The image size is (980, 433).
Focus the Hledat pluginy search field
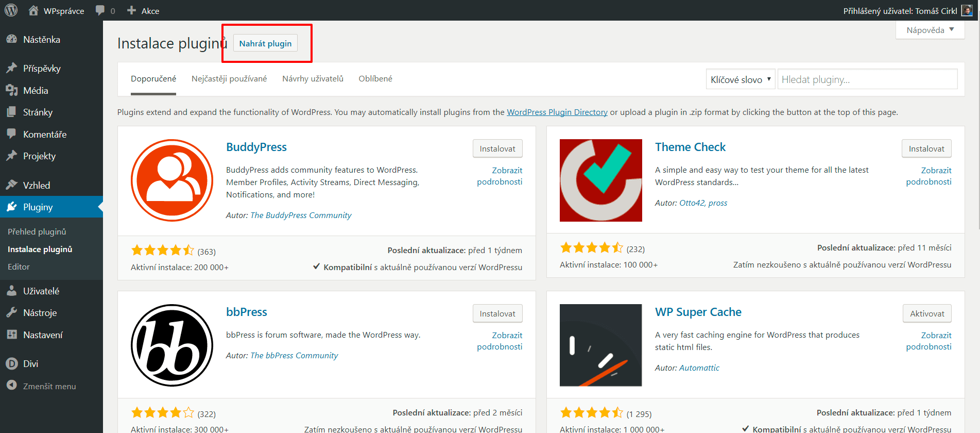tap(867, 79)
